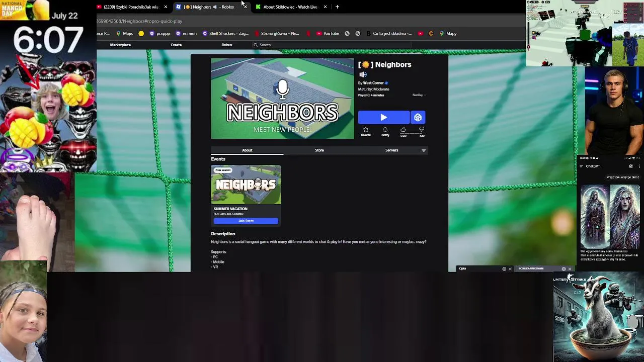Click the speaker icon under Neighbors title
Screen dimensions: 644x362
(x=363, y=74)
